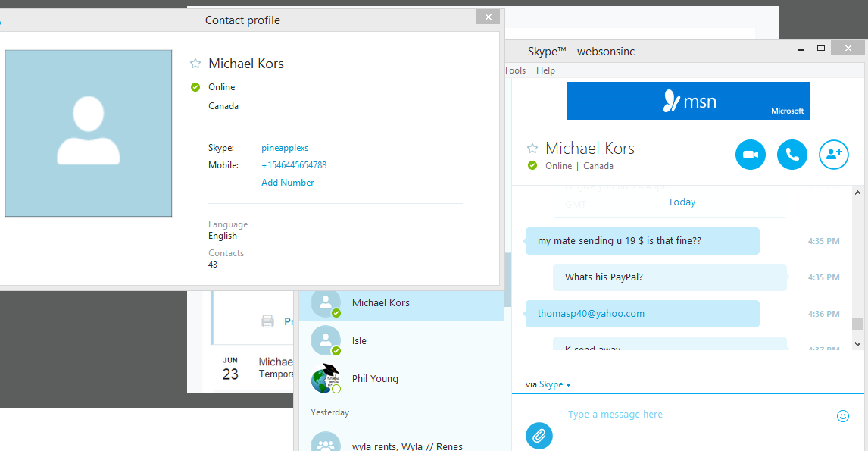This screenshot has width=868, height=451.
Task: Click the Yesterday group header in list
Action: tap(330, 412)
